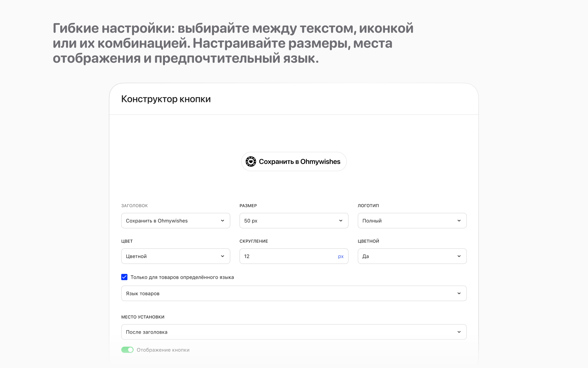Click the chevron on the Язык товаров dropdown
This screenshot has height=368, width=588.
460,293
